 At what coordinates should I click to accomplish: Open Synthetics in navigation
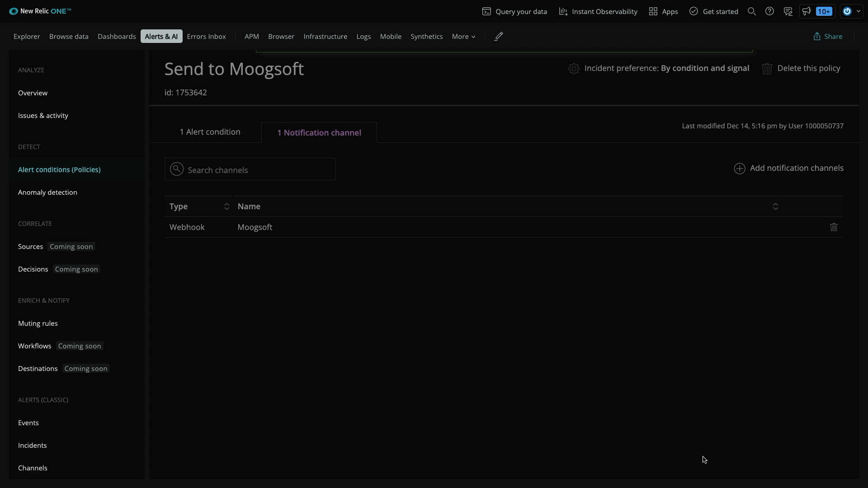(427, 37)
